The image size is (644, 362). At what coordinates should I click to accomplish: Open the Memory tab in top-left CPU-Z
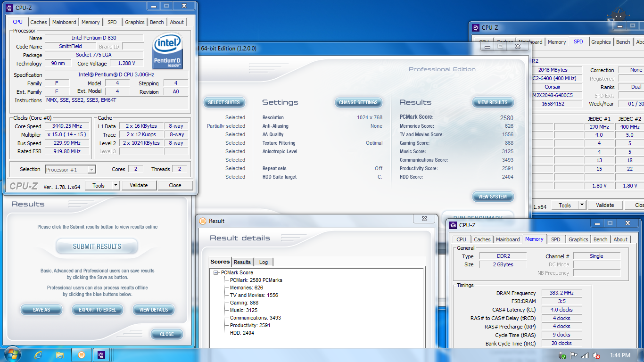tap(91, 22)
